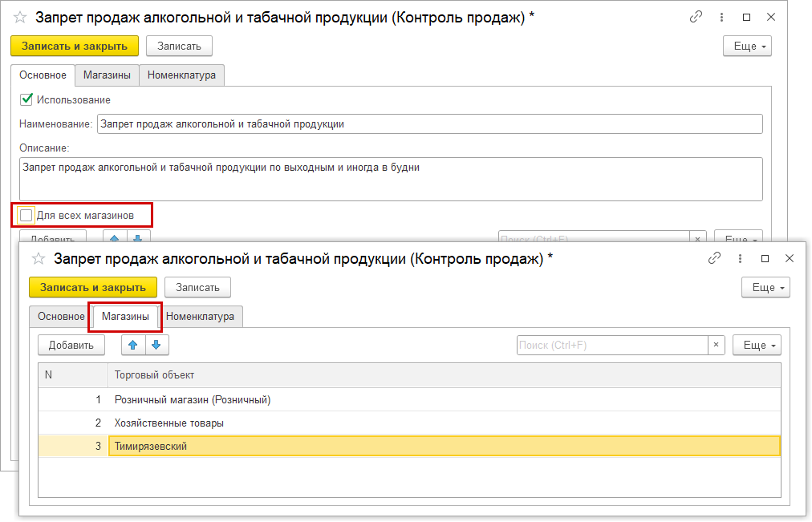Viewport: 812px width, 522px height.
Task: Click favorite star icon in front window
Action: [37, 258]
